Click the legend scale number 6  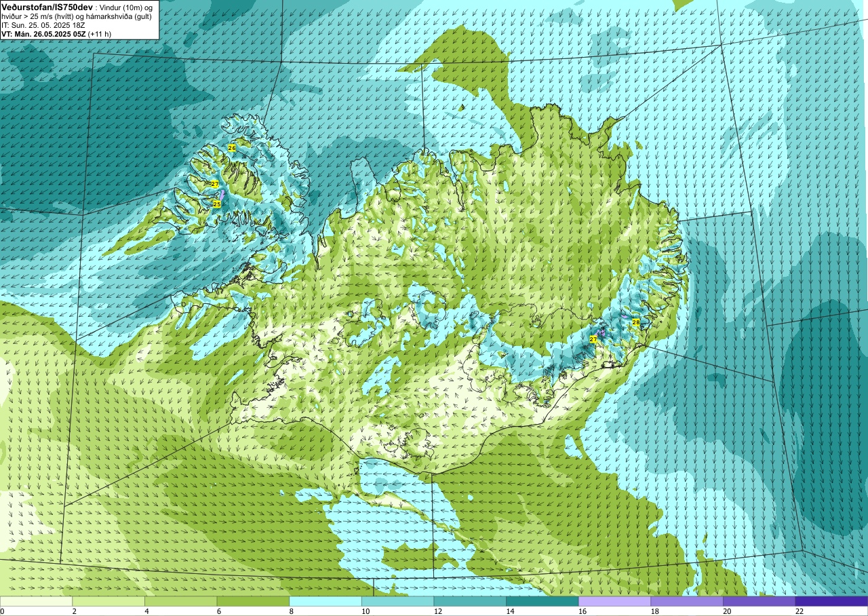point(218,611)
